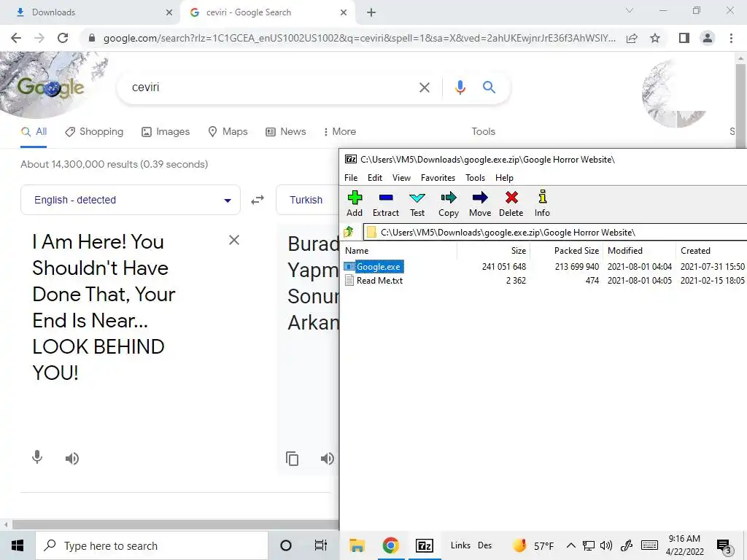Open the Edit menu in 7-Zip
This screenshot has height=560, width=747.
374,178
